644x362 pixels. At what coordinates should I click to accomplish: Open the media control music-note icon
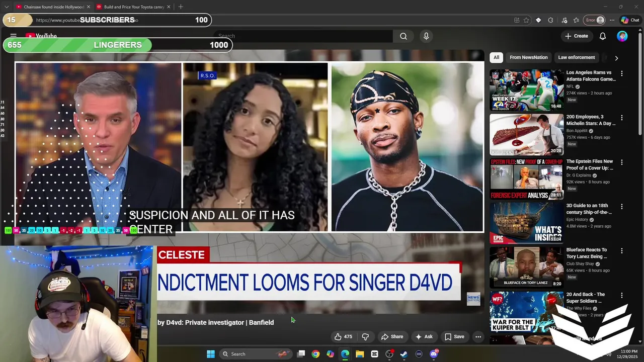point(564,20)
